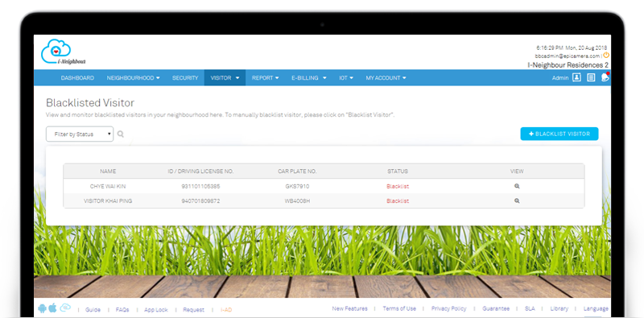The width and height of the screenshot is (644, 318).
Task: Click car plate WB4008H
Action: (297, 201)
